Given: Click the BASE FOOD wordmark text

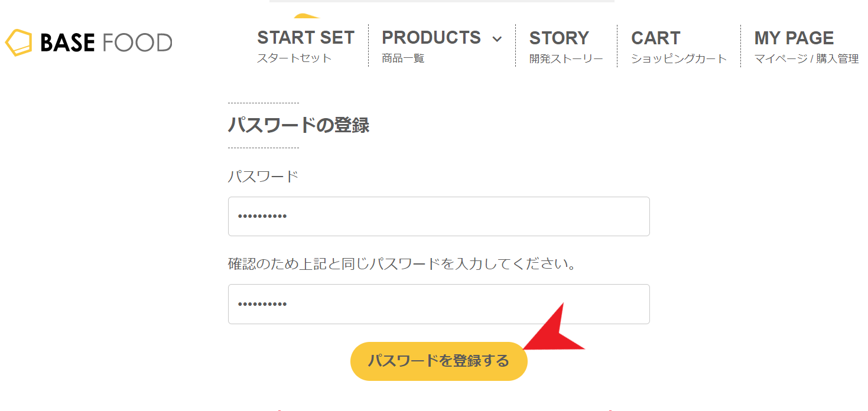Looking at the screenshot, I should coord(106,43).
